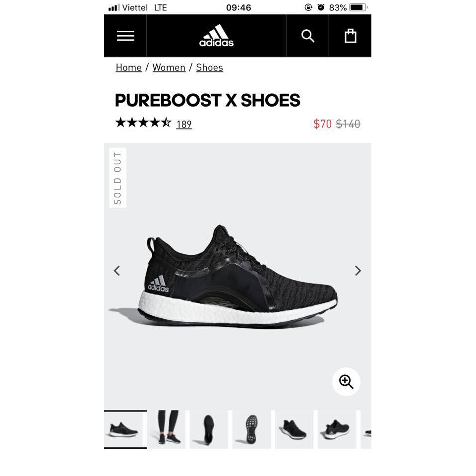Select sixth pair-of-shoes thumbnail
This screenshot has height=476, width=476.
337,429
